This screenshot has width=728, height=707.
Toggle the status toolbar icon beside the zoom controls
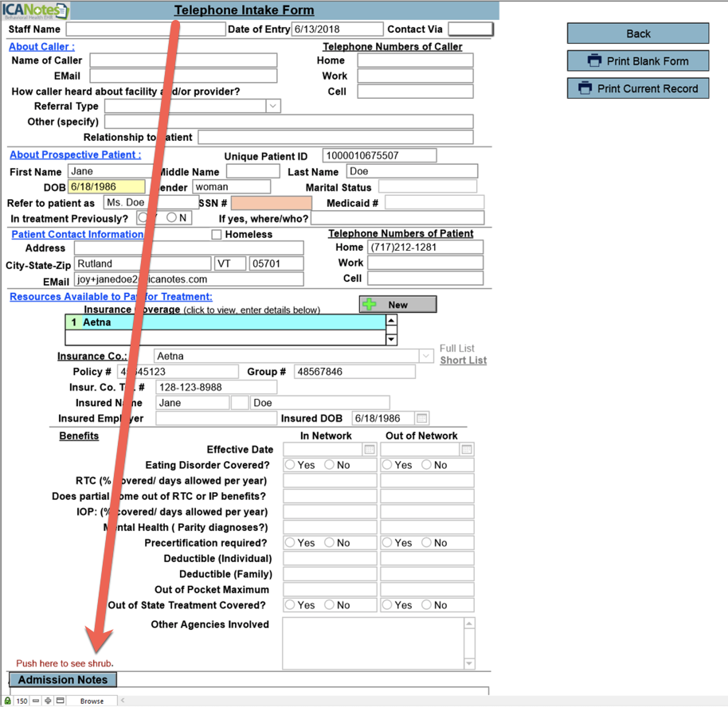coord(60,701)
